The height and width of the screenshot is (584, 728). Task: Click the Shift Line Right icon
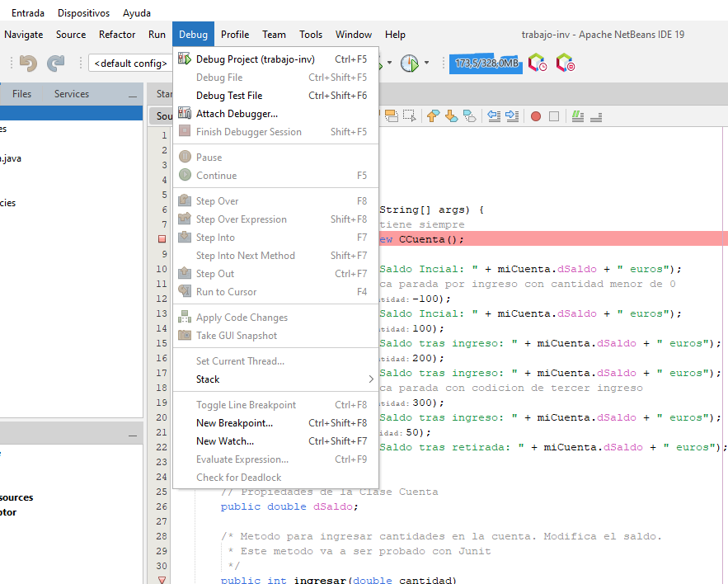click(512, 116)
